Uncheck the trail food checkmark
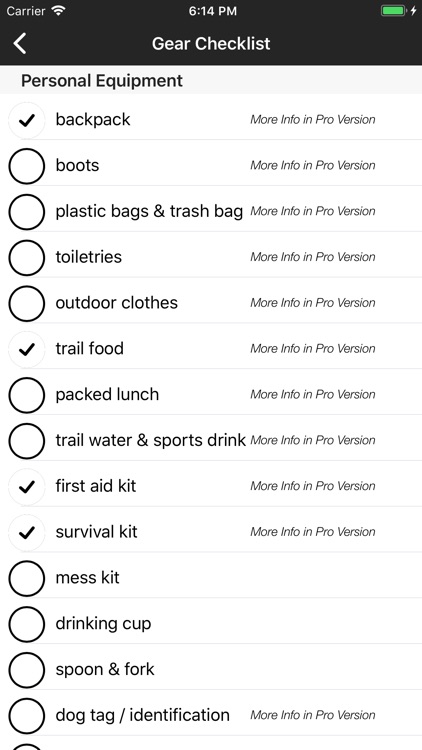Image resolution: width=422 pixels, height=750 pixels. click(x=27, y=349)
